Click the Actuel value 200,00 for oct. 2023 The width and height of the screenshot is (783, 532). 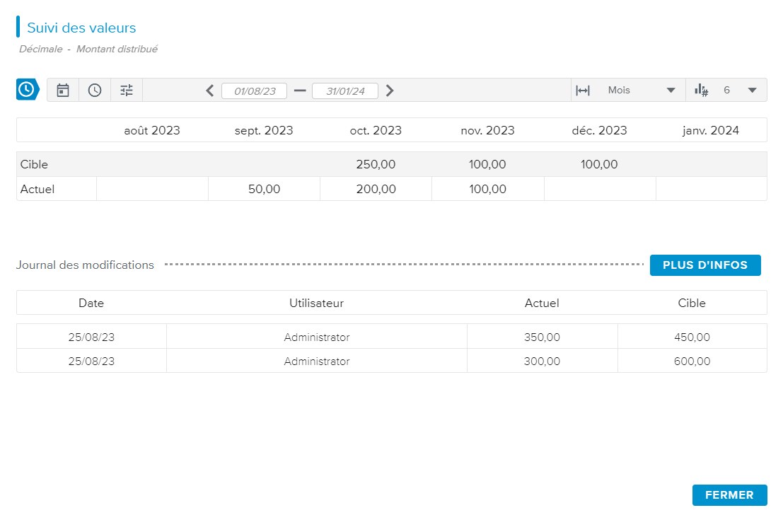[376, 189]
